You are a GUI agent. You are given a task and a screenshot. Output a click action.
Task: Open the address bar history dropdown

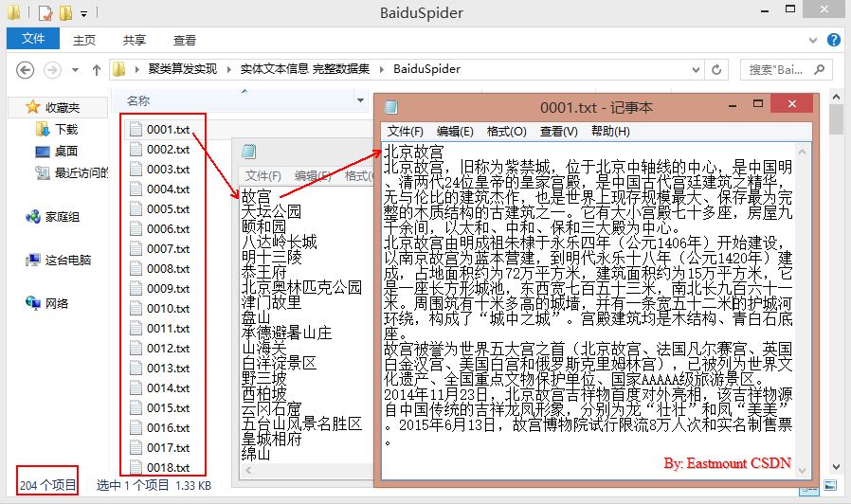(696, 69)
